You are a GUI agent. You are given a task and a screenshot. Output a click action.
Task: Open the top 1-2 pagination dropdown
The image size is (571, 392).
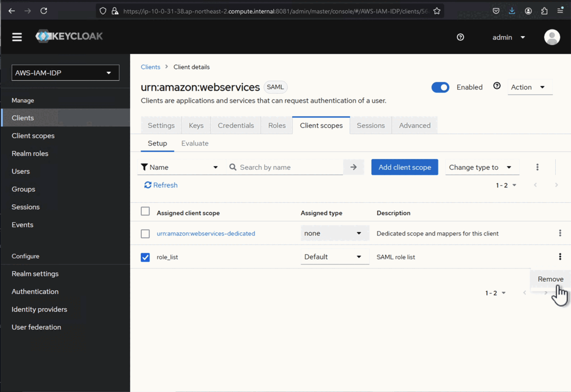point(506,185)
